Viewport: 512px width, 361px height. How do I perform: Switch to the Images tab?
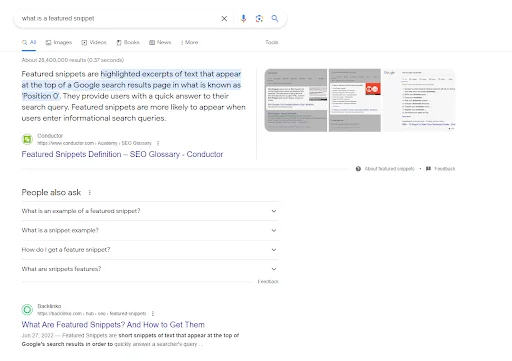(x=59, y=42)
